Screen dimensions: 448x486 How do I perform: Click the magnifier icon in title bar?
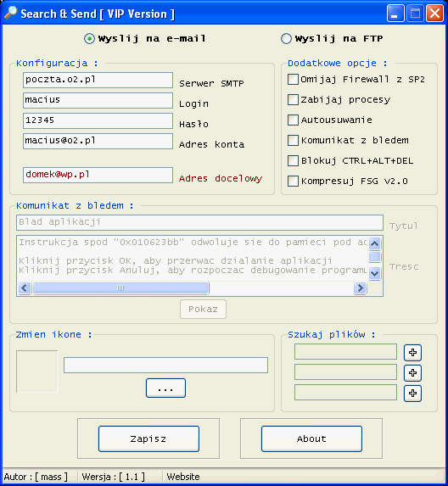coord(11,13)
